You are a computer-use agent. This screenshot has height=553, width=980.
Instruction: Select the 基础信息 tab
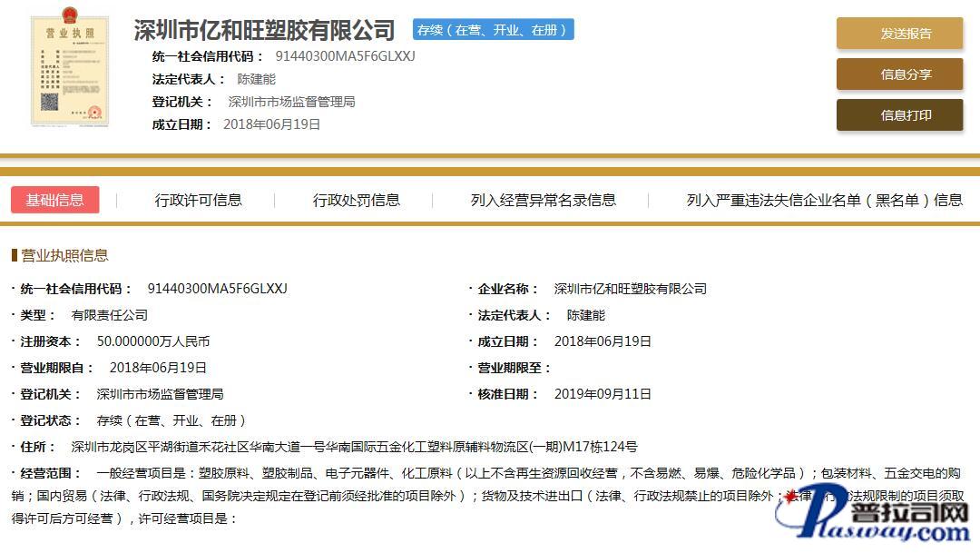pos(54,200)
